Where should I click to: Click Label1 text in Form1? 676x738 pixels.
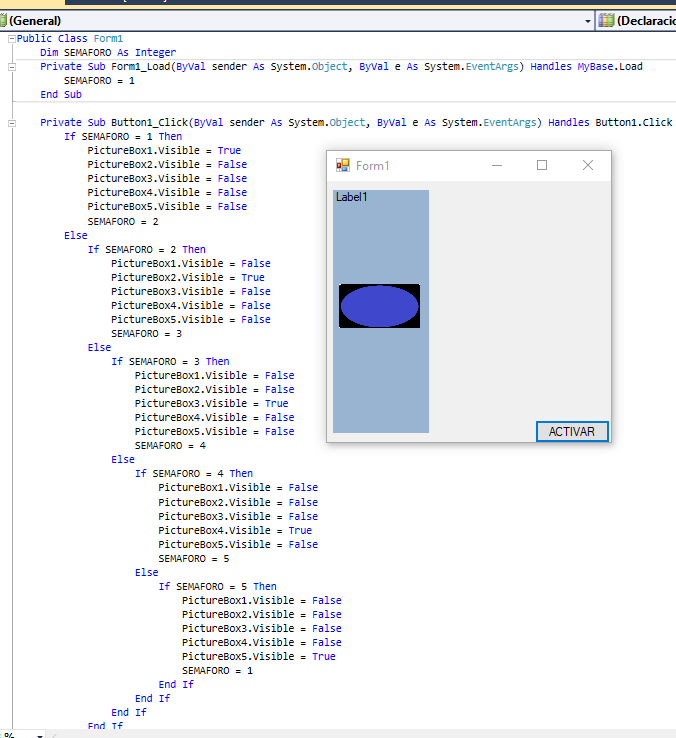click(x=351, y=197)
